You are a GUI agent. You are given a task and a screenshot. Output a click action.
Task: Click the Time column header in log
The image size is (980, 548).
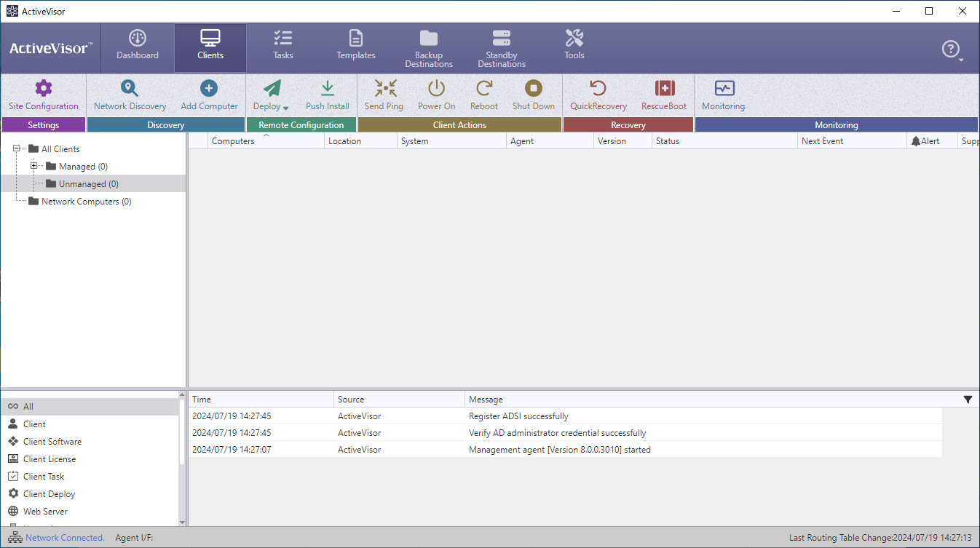coord(261,400)
